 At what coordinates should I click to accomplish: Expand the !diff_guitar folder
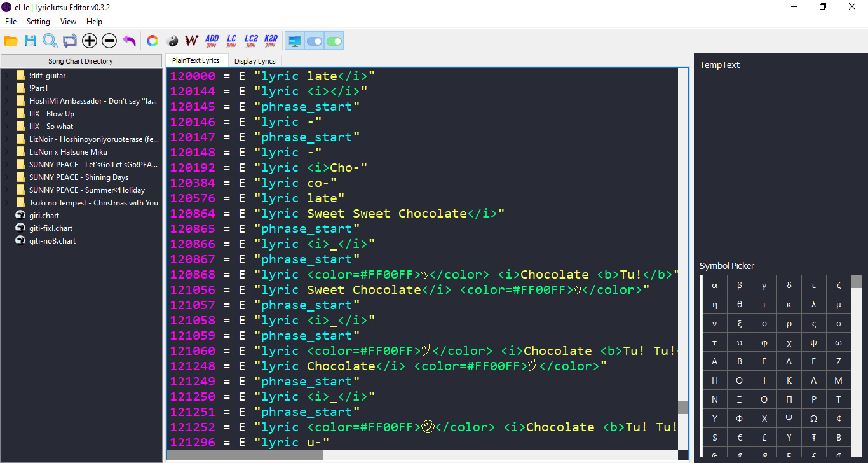tap(6, 76)
